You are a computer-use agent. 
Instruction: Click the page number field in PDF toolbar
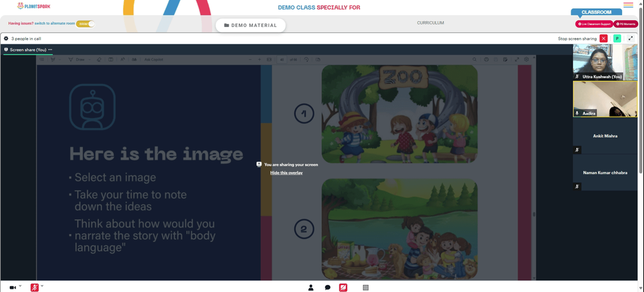tap(282, 60)
